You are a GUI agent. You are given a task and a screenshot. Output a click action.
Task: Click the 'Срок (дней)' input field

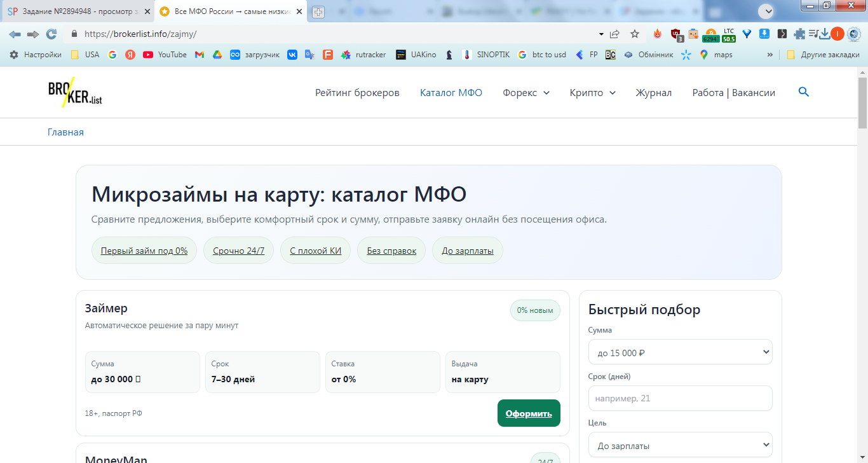click(681, 399)
